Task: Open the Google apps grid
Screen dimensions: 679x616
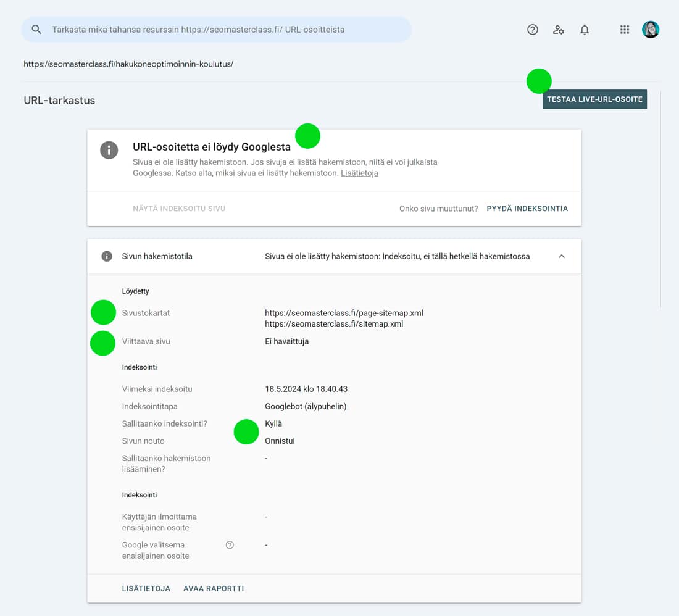Action: coord(624,30)
